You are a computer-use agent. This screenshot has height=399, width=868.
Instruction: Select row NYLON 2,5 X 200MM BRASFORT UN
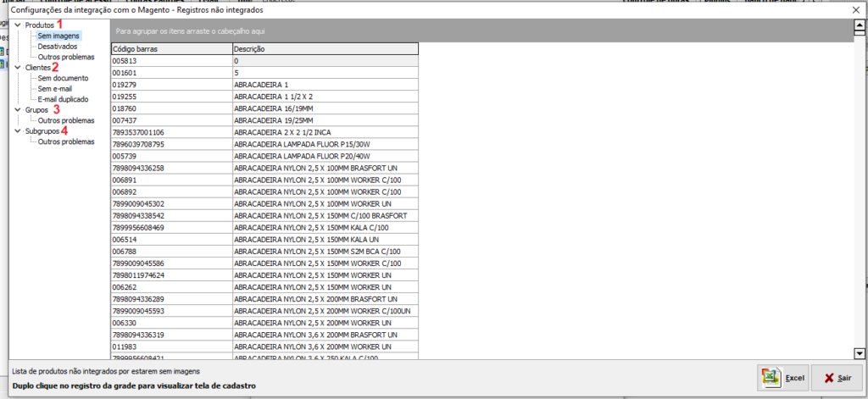264,299
